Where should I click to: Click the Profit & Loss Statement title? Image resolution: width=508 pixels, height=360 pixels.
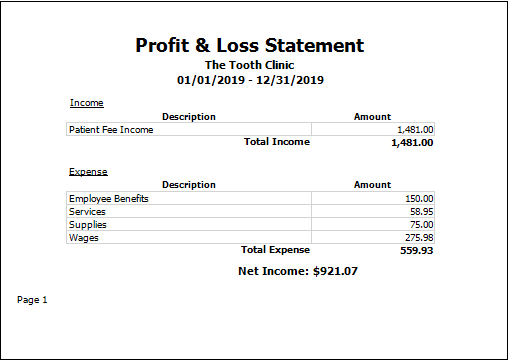click(250, 45)
